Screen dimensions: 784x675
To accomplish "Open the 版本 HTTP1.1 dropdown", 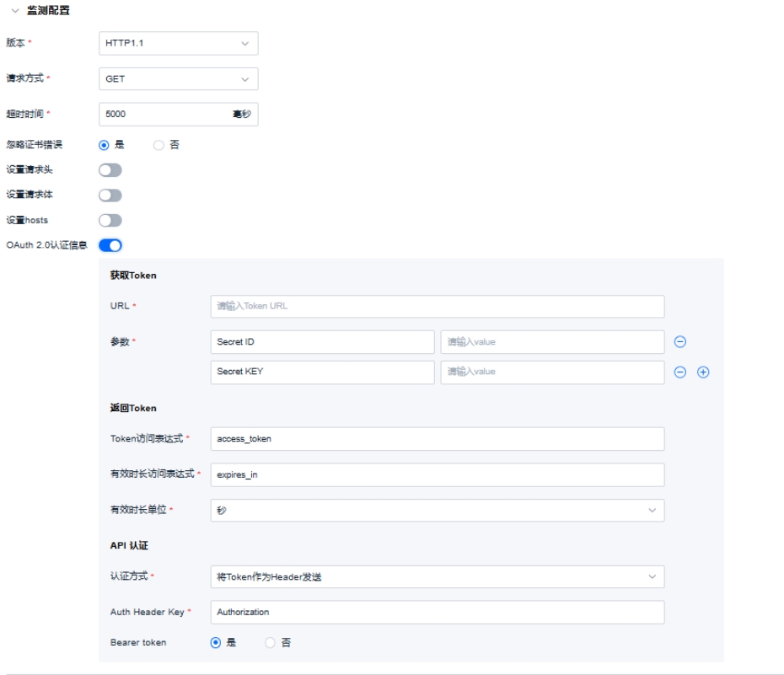I will coord(178,43).
